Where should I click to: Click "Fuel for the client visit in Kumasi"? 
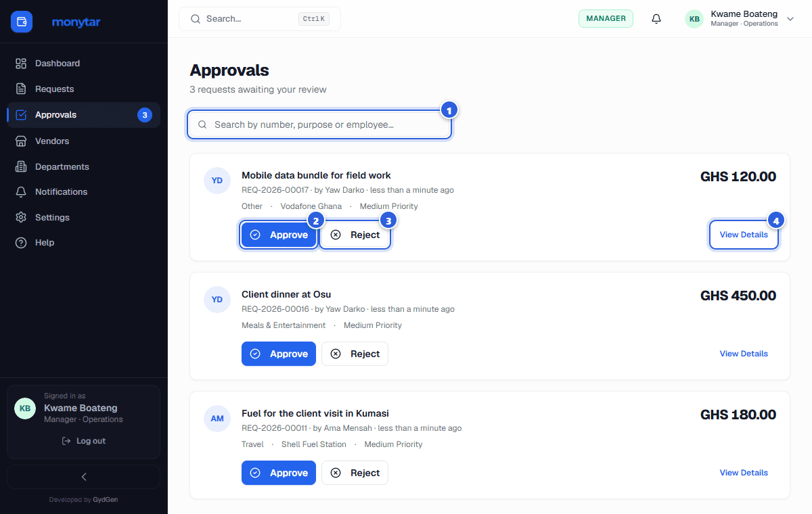[x=315, y=413]
